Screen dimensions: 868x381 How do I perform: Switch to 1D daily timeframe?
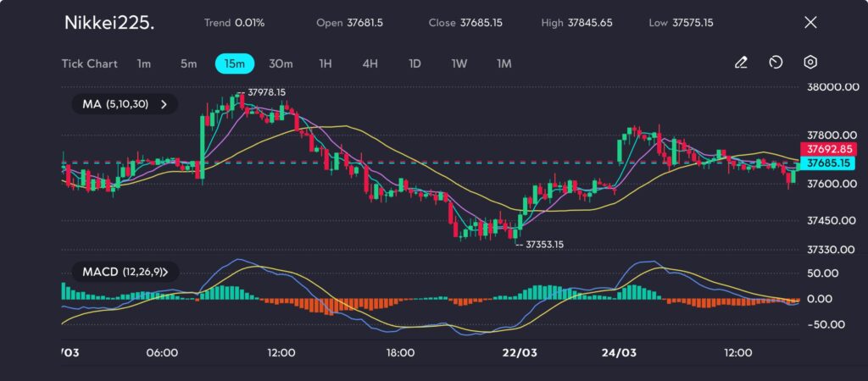coord(415,63)
